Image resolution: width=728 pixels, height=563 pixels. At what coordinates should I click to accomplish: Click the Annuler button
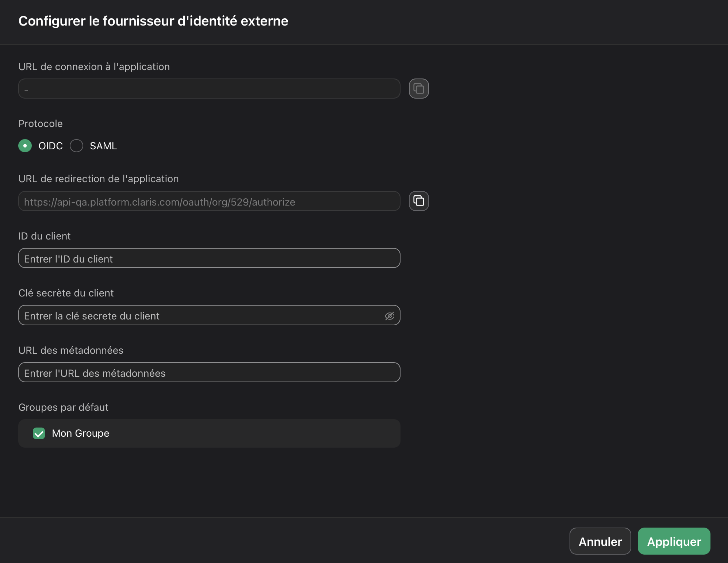click(600, 541)
